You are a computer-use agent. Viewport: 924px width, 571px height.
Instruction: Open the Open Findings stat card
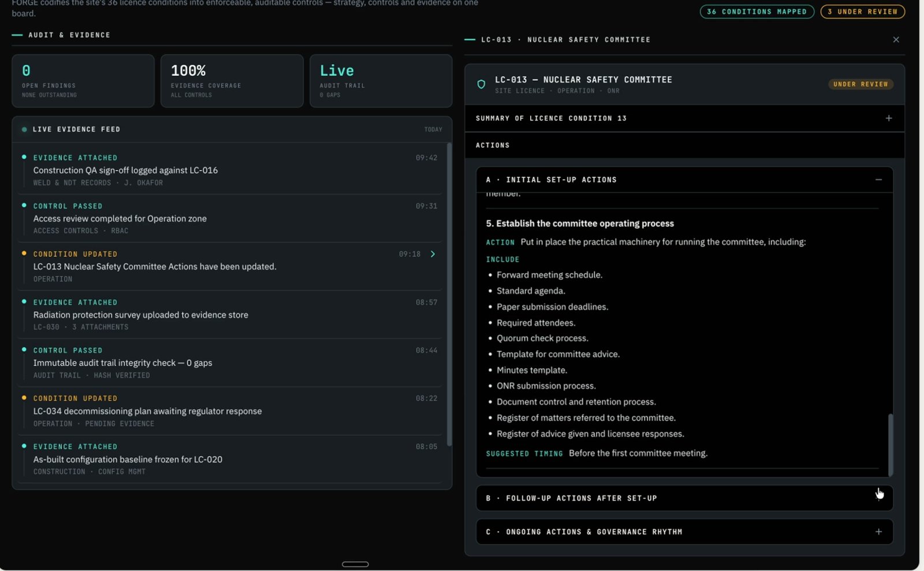[x=83, y=81]
